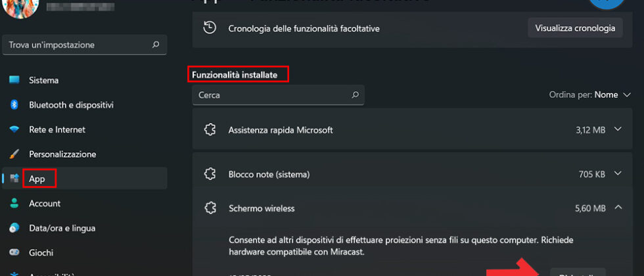The image size is (644, 276).
Task: Click the Visualizza cronologia button
Action: [x=575, y=28]
